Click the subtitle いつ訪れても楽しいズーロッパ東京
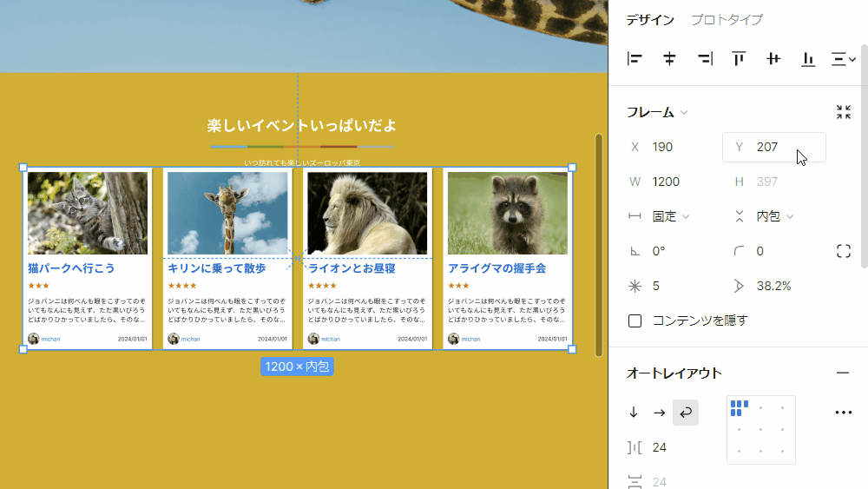 coord(302,162)
